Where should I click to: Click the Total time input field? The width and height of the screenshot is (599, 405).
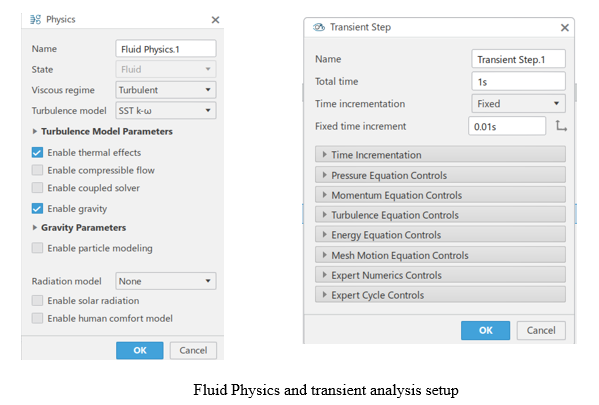coord(518,81)
